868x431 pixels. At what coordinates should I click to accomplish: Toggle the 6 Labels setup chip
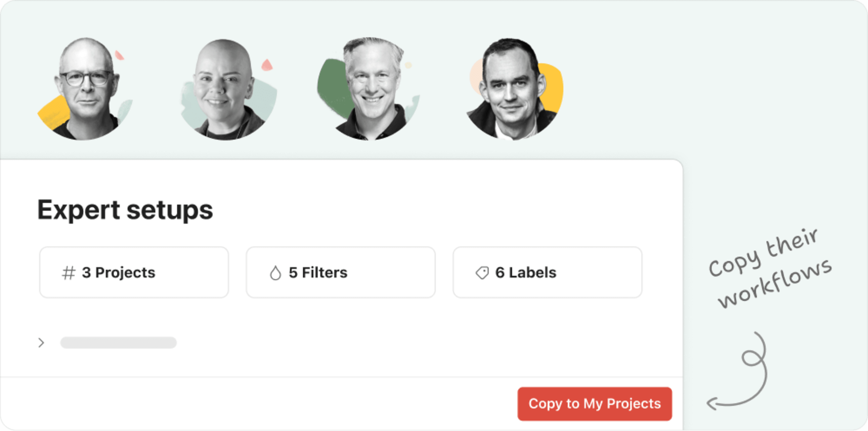pos(547,272)
